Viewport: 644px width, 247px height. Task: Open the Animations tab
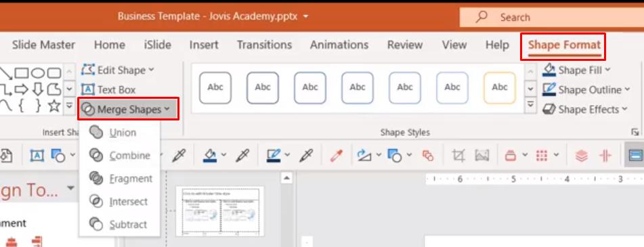(339, 45)
